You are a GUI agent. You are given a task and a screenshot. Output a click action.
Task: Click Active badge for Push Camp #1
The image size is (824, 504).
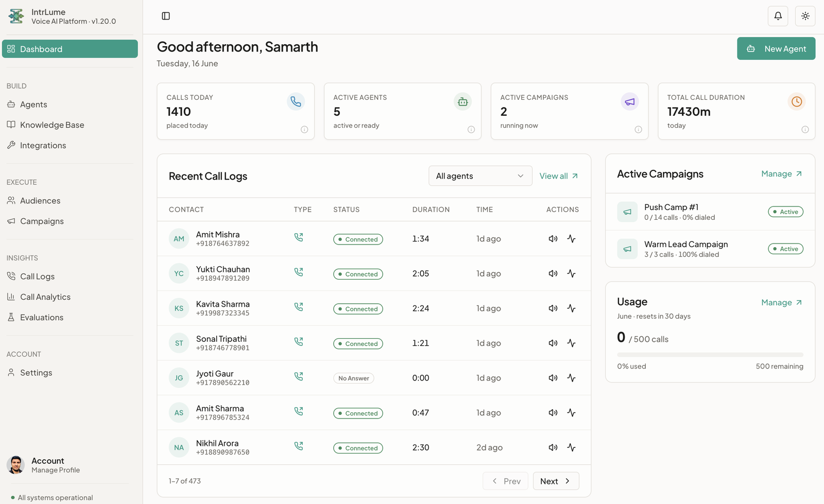pyautogui.click(x=785, y=212)
